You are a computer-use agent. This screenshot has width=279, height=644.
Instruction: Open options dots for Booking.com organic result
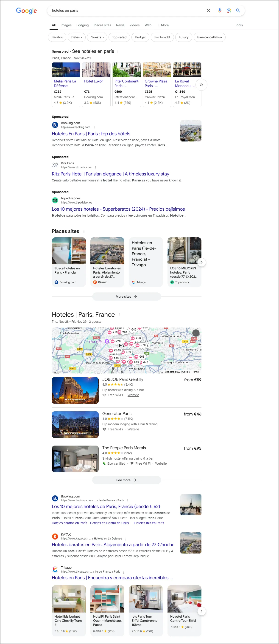[127, 501]
